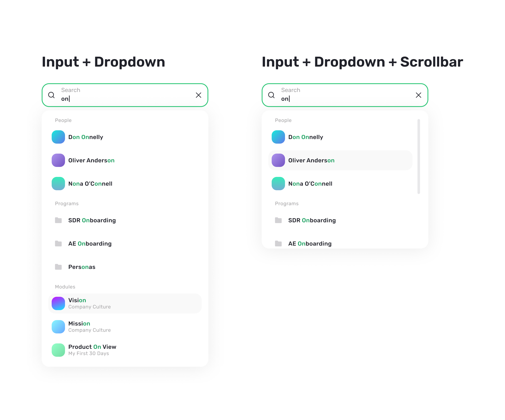Choose SDR Onboarding in right dropdown
The height and width of the screenshot is (420, 505).
pos(312,220)
